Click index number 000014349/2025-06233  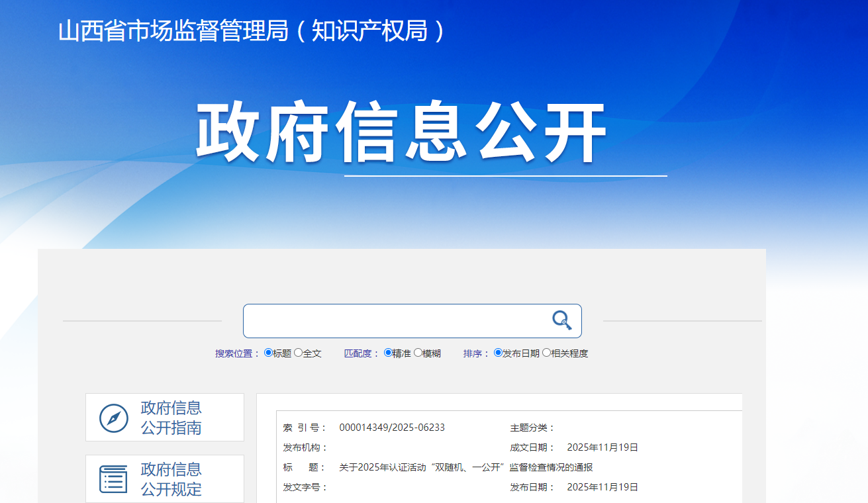[392, 428]
